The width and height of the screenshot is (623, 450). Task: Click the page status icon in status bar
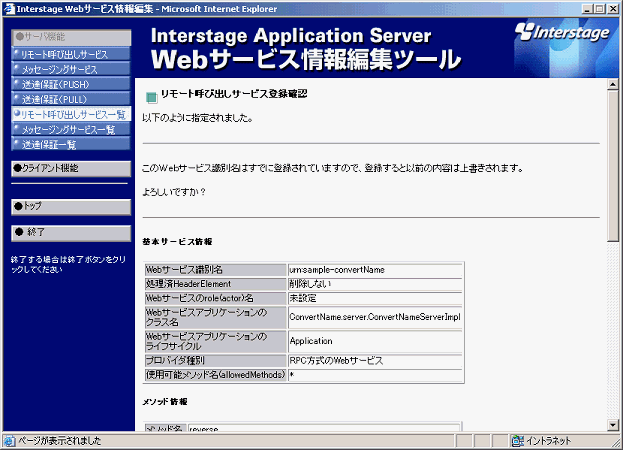10,440
